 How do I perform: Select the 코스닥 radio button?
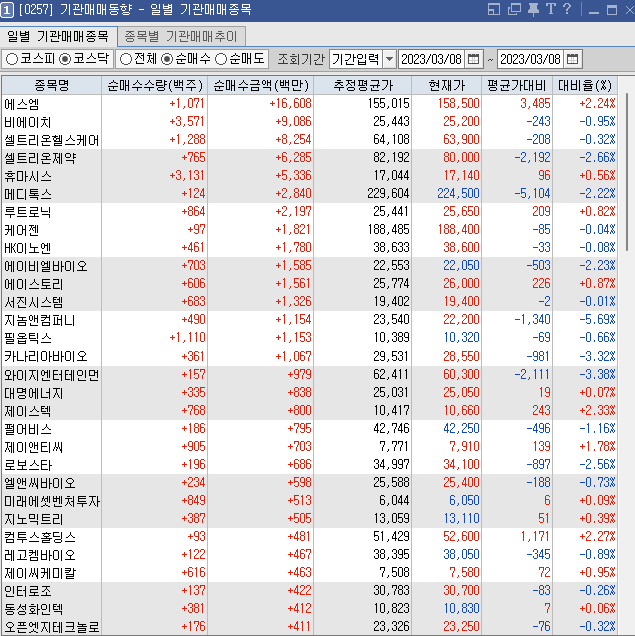point(84,59)
